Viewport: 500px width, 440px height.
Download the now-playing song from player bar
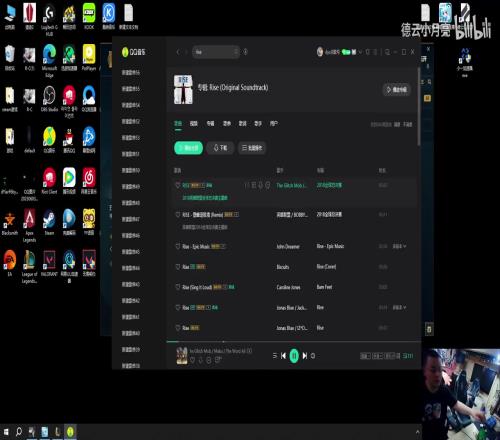coord(201,360)
